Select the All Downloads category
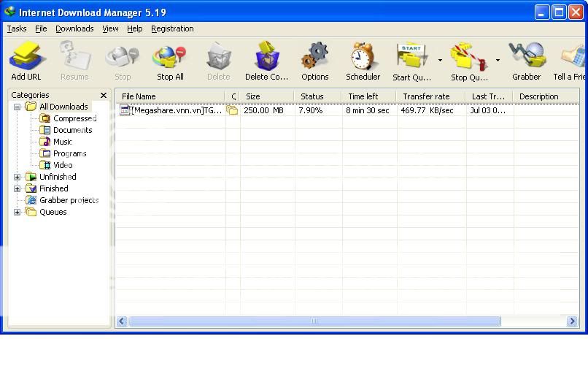The width and height of the screenshot is (588, 374). coord(63,107)
